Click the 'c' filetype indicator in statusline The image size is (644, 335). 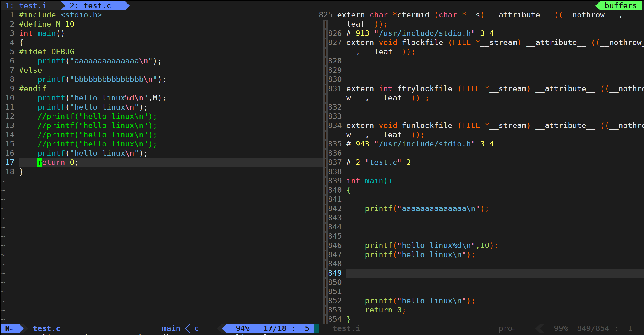tap(196, 328)
